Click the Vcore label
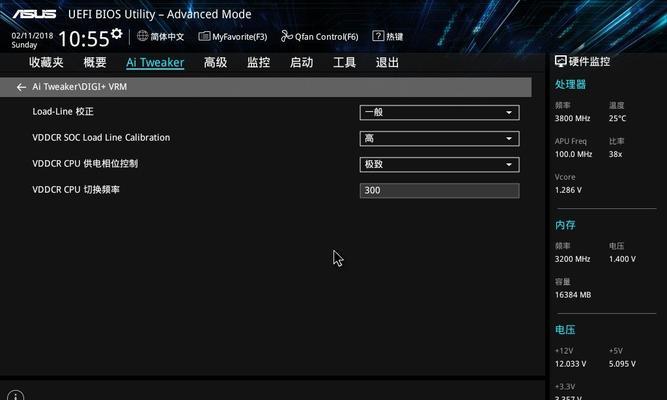This screenshot has height=400, width=667. click(565, 177)
